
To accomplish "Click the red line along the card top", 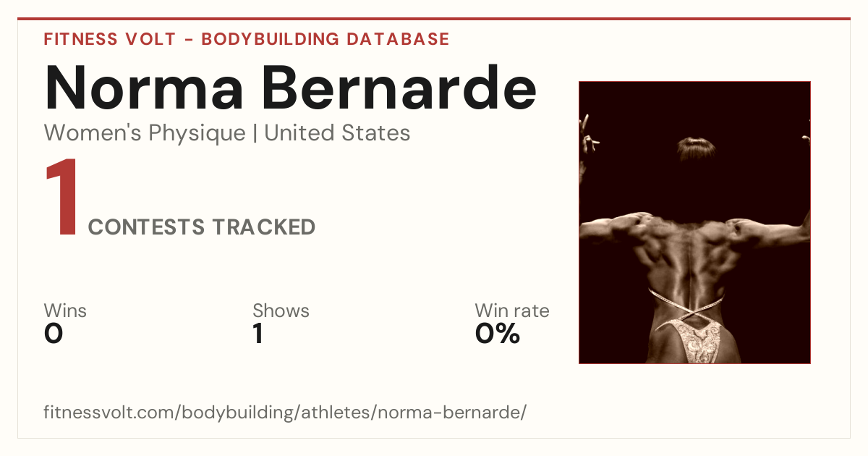I will (x=434, y=19).
